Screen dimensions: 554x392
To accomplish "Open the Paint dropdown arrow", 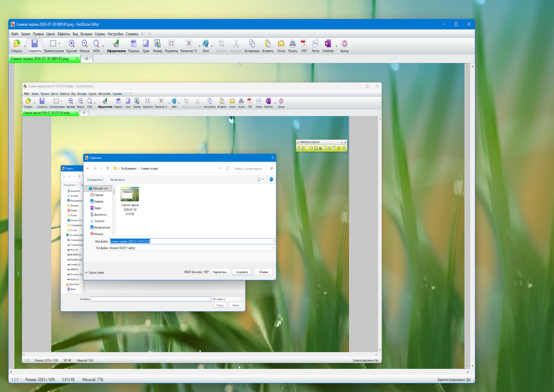I will click(x=212, y=46).
